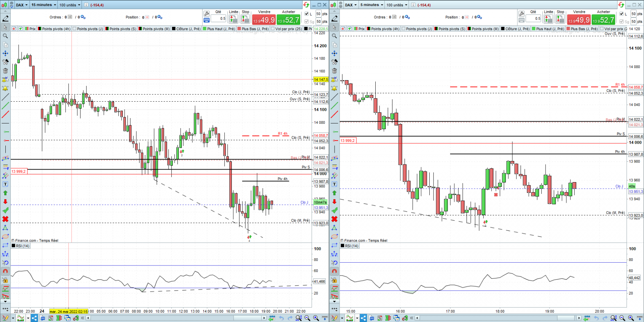Open the wrench order settings icon
The image size is (644, 322).
coord(206,14)
